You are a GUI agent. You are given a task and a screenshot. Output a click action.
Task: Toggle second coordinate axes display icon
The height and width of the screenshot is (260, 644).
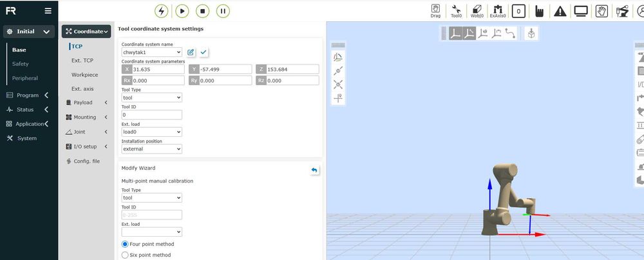pyautogui.click(x=469, y=34)
